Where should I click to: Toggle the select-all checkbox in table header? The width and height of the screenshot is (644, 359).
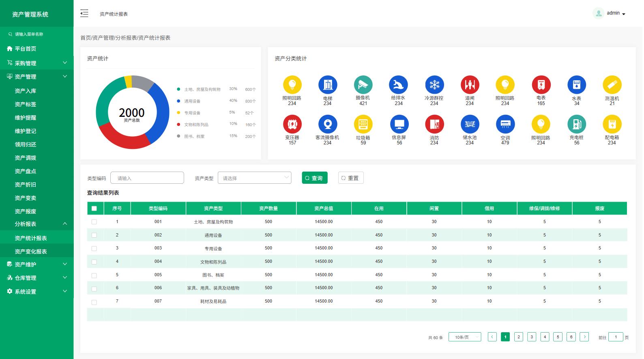coord(94,209)
